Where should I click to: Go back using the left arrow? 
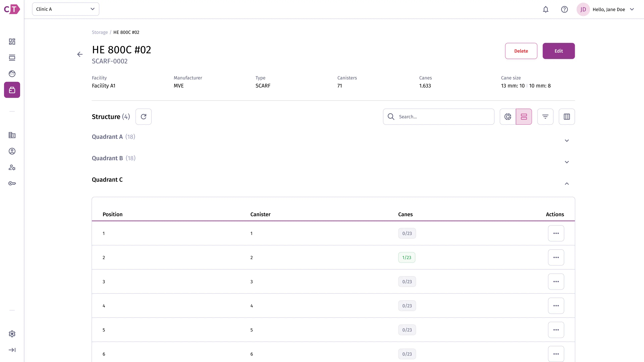coord(80,54)
